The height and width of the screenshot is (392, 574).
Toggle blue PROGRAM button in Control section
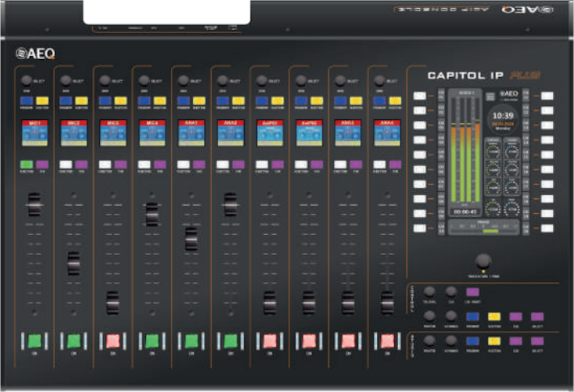pos(473,317)
